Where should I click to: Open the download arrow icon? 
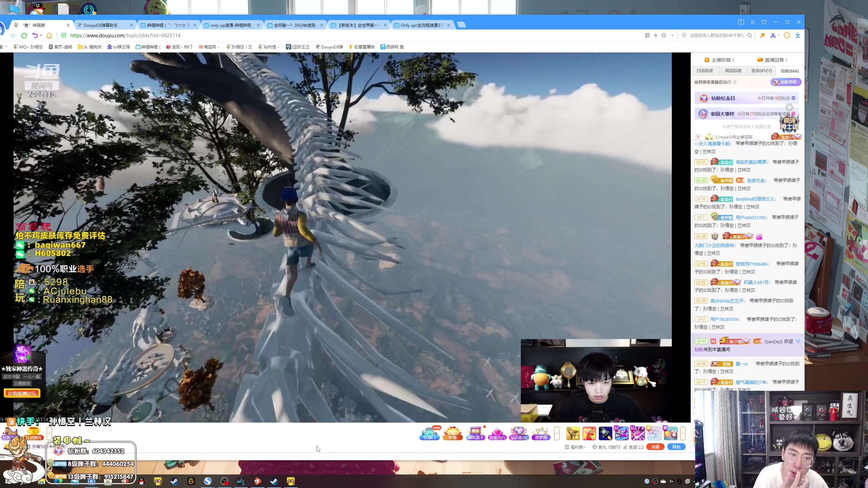tap(798, 35)
